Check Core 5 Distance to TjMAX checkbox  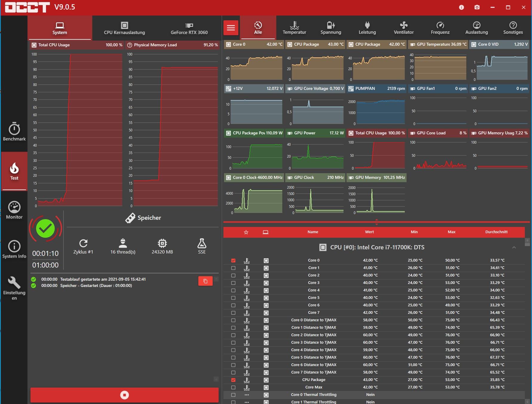pyautogui.click(x=233, y=357)
